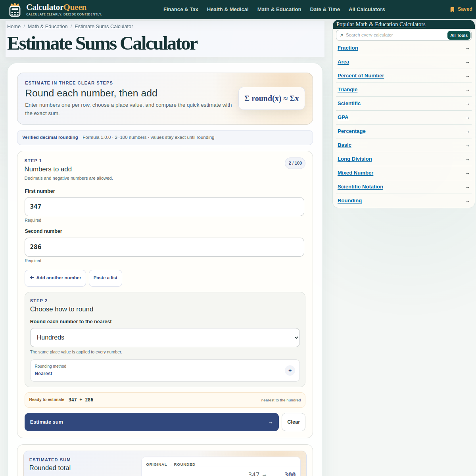Screen dimensions: 476x476
Task: Open the GPA calculator link
Action: [343, 117]
